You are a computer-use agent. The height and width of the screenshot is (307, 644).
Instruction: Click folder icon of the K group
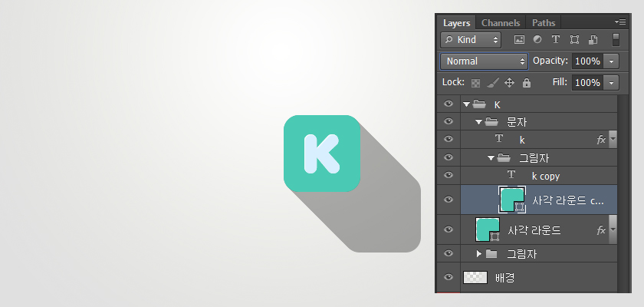[x=479, y=104]
